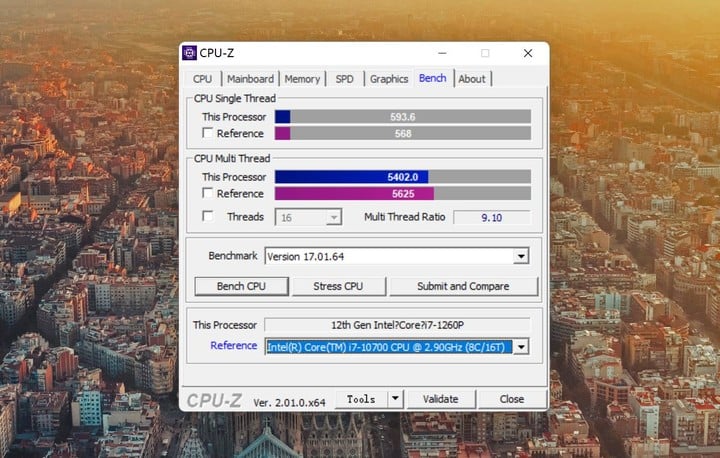Open the About tab
This screenshot has height=458, width=720.
click(x=472, y=79)
